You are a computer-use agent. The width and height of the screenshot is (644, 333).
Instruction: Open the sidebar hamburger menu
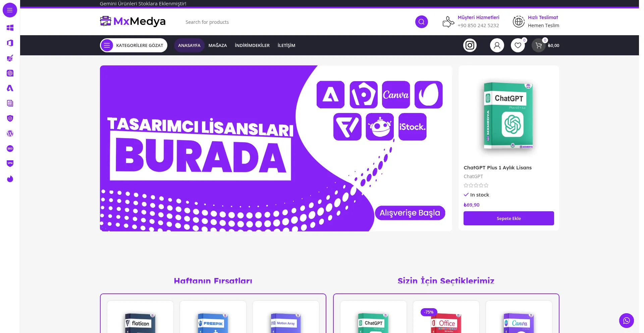(x=10, y=10)
